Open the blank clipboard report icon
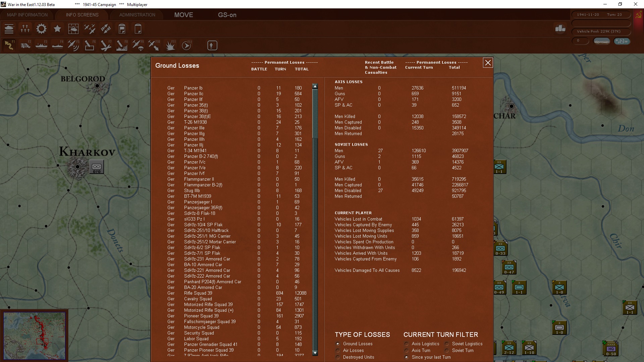The image size is (644, 362). coord(138,29)
